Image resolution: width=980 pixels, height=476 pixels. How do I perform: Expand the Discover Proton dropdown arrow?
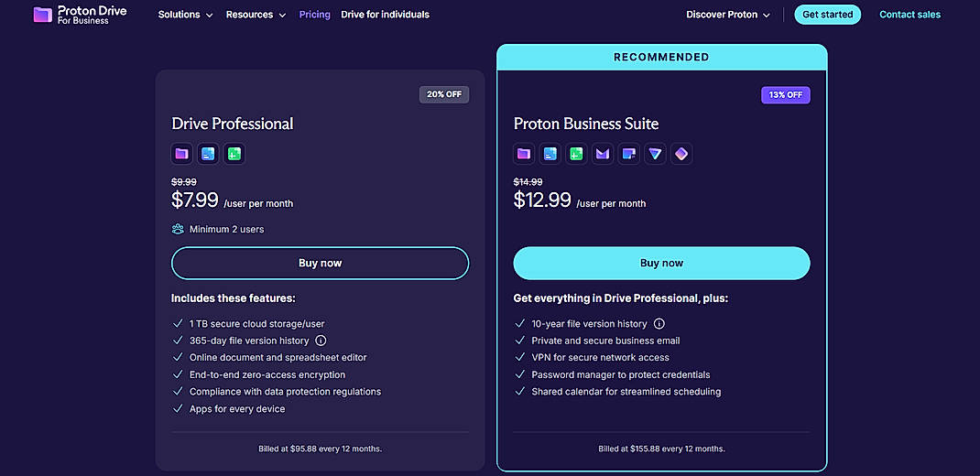tap(767, 15)
